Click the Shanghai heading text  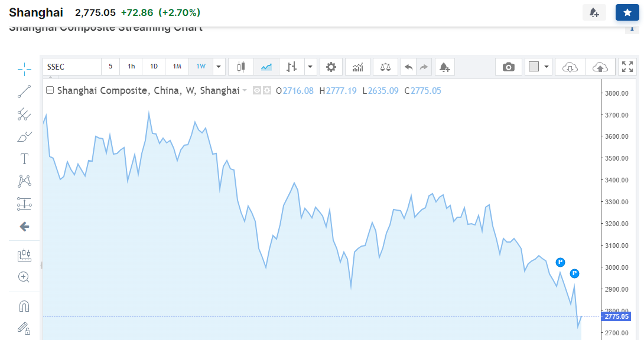(x=36, y=13)
